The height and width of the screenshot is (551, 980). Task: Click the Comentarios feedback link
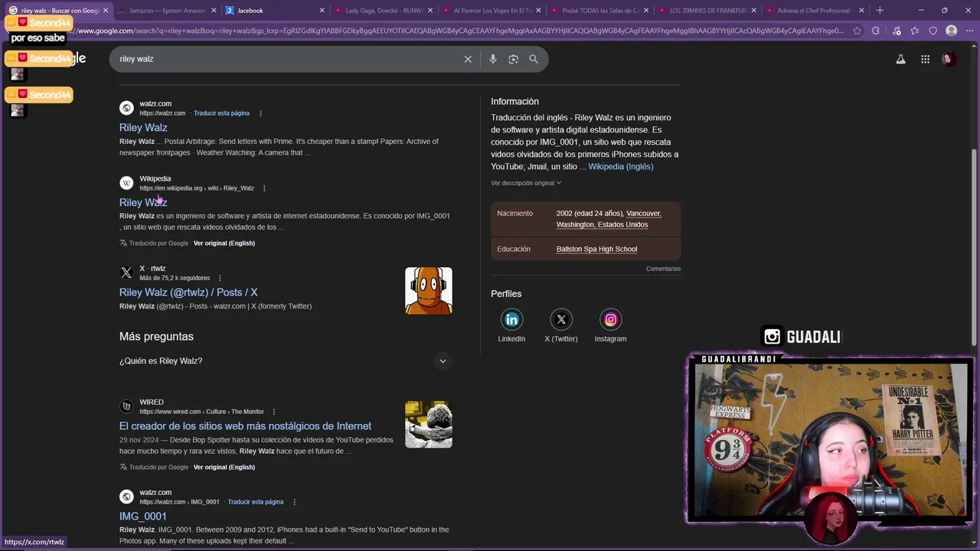pos(663,269)
